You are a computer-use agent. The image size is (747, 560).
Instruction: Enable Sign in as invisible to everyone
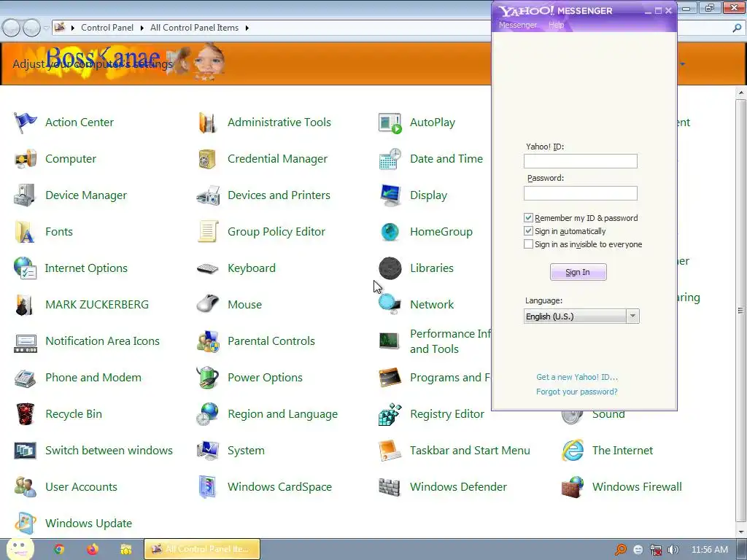tap(528, 244)
